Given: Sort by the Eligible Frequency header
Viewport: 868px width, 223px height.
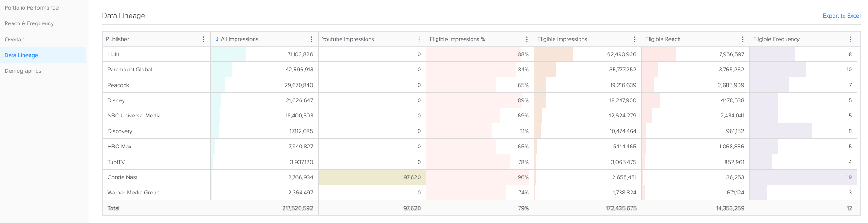Looking at the screenshot, I should (776, 39).
